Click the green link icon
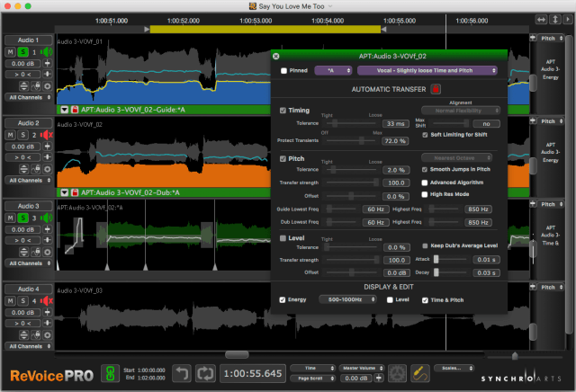The image size is (576, 392). click(110, 374)
